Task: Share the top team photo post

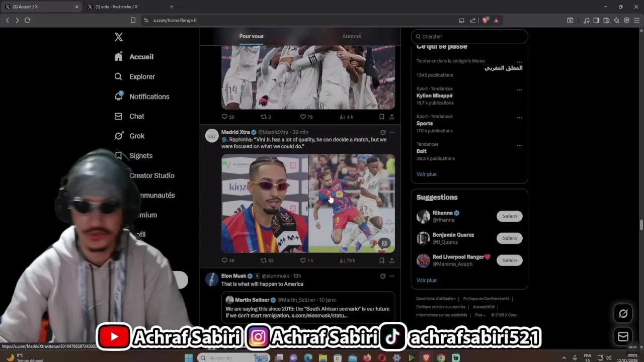Action: 392,117
